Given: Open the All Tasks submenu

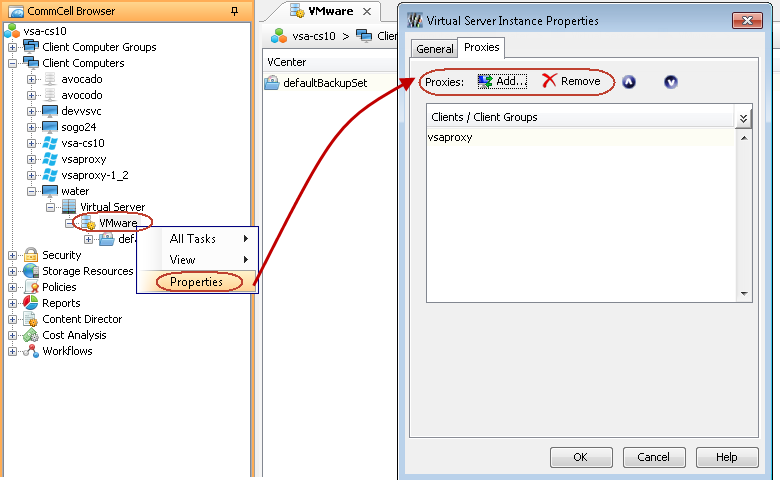Looking at the screenshot, I should coord(195,239).
